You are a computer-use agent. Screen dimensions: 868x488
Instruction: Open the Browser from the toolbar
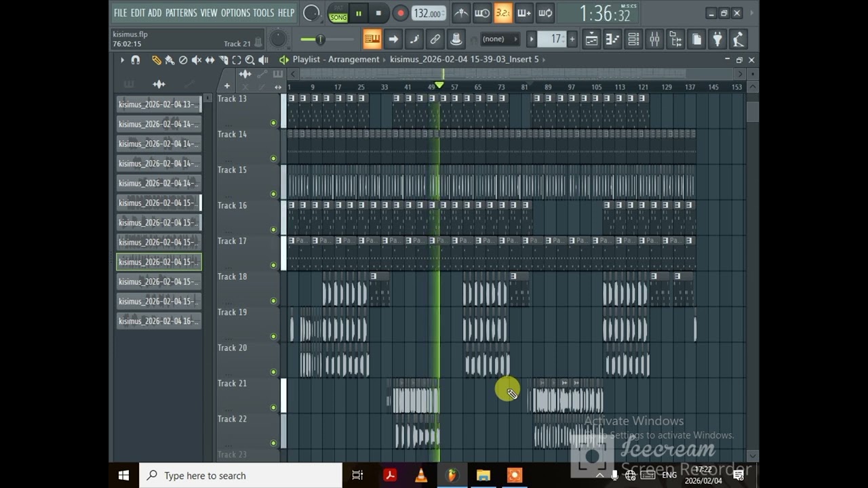(x=675, y=39)
